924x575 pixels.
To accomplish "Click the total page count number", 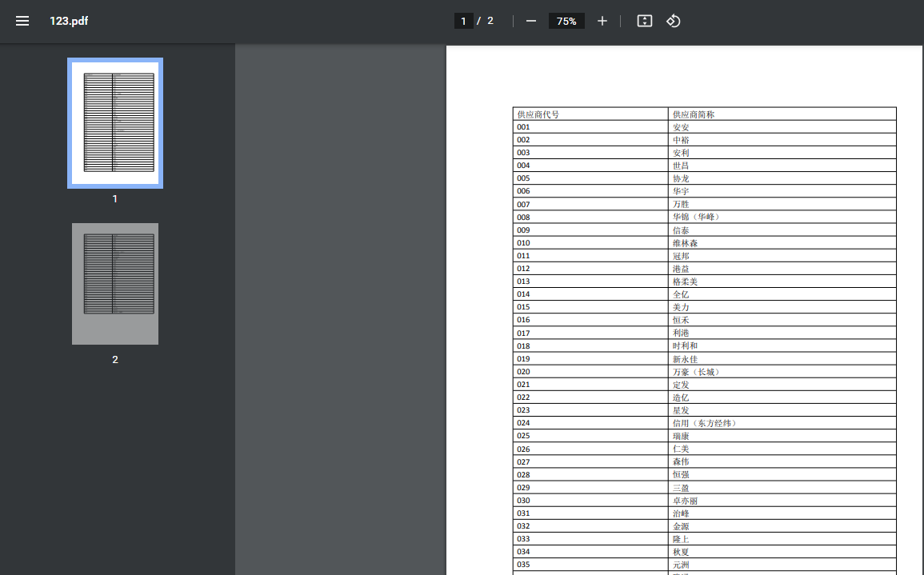I will click(x=490, y=21).
